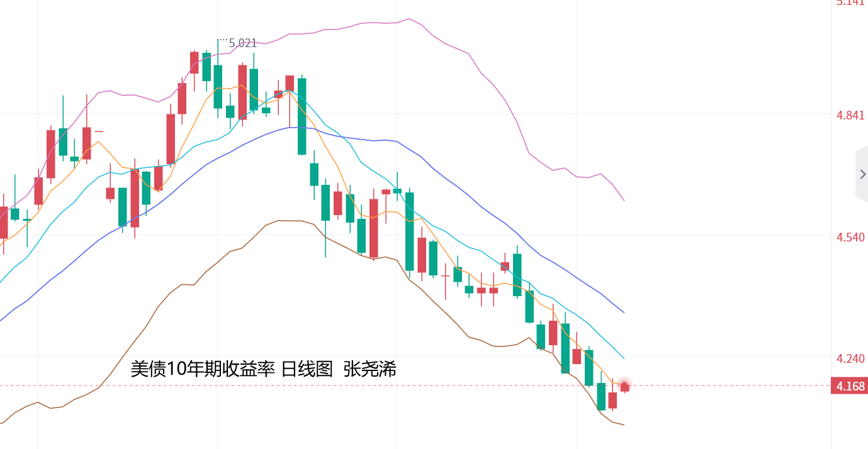Click the small red flat dash near 4.841 level
The image size is (868, 449).
click(99, 131)
